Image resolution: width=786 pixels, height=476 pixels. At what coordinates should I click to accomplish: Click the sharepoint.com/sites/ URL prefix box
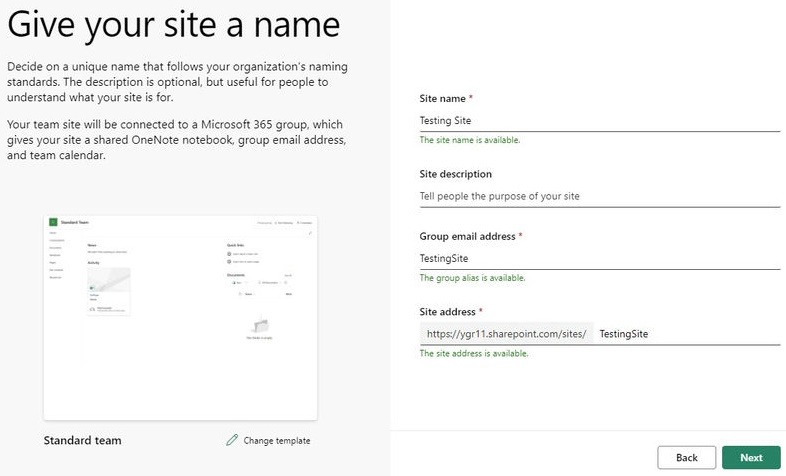(x=506, y=334)
